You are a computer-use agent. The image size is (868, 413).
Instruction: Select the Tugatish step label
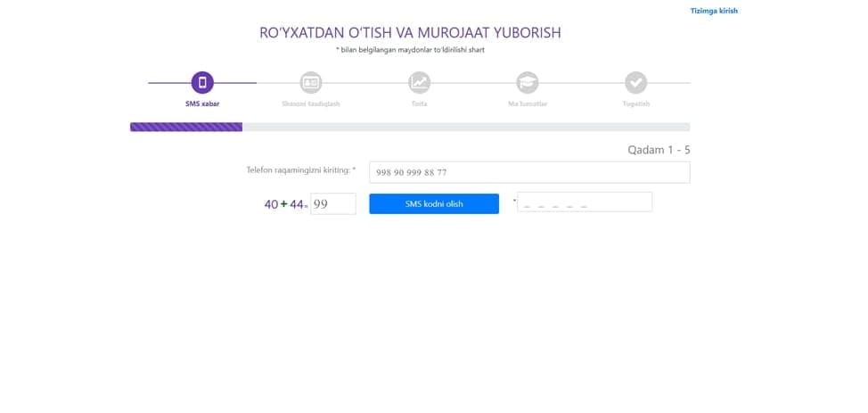pyautogui.click(x=636, y=103)
